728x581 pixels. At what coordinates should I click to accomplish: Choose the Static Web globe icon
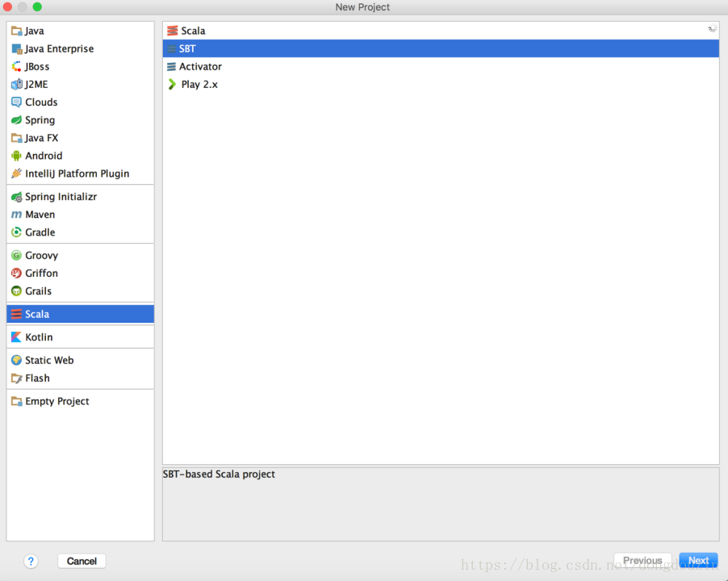pyautogui.click(x=17, y=361)
